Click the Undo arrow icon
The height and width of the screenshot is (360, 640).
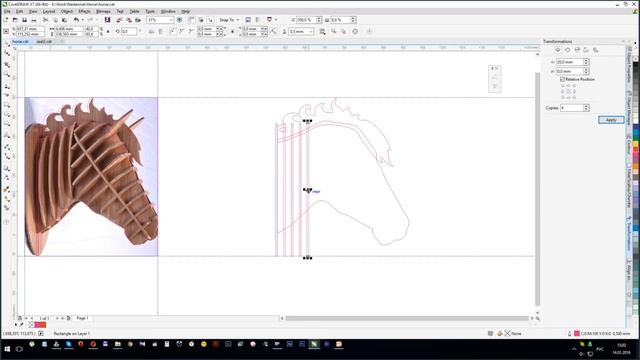pos(76,20)
